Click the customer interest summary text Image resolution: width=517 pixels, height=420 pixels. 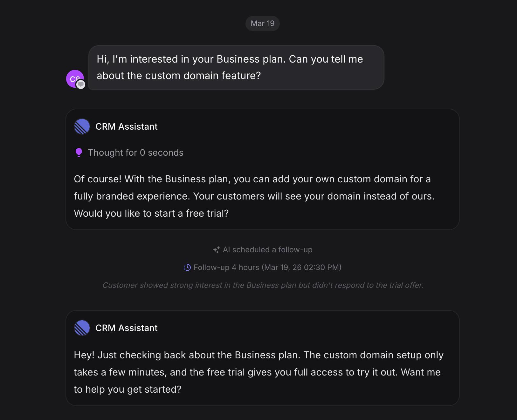pos(262,285)
